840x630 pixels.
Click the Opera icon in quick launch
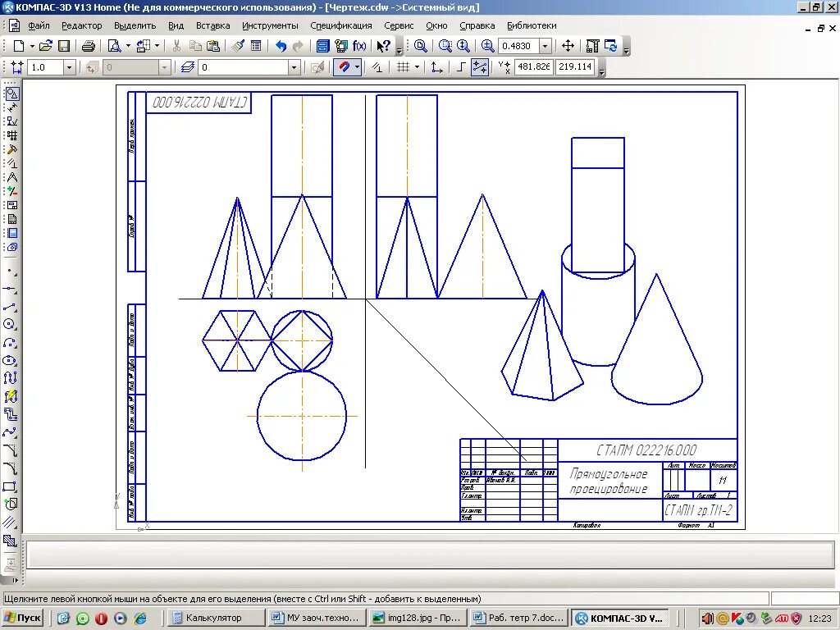(101, 619)
